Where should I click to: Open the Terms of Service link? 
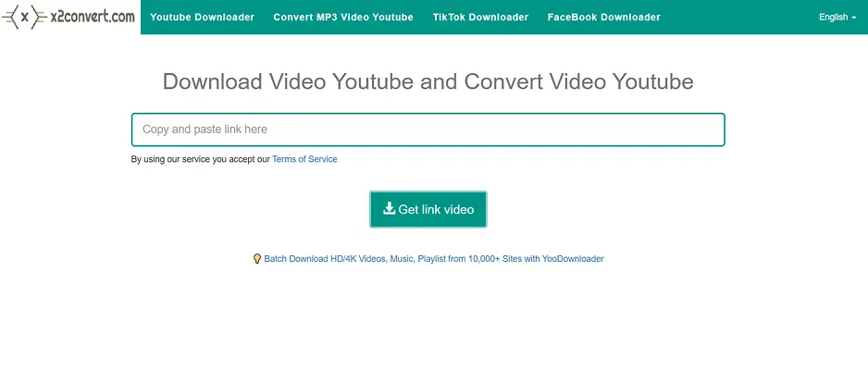point(304,159)
